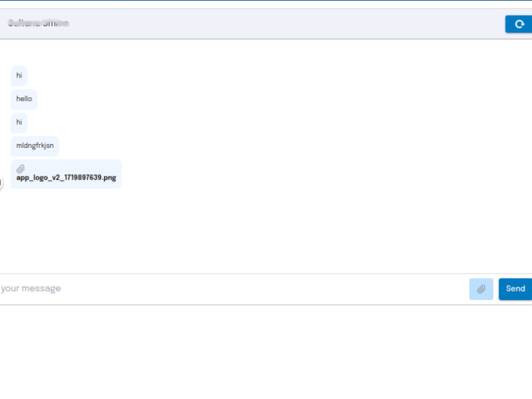
Task: Focus the 'your message' input field
Action: coord(232,289)
